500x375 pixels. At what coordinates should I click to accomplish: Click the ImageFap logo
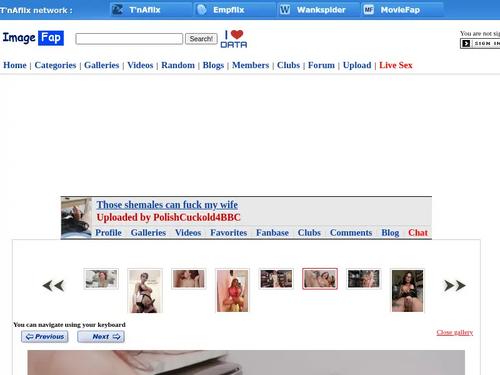coord(33,38)
